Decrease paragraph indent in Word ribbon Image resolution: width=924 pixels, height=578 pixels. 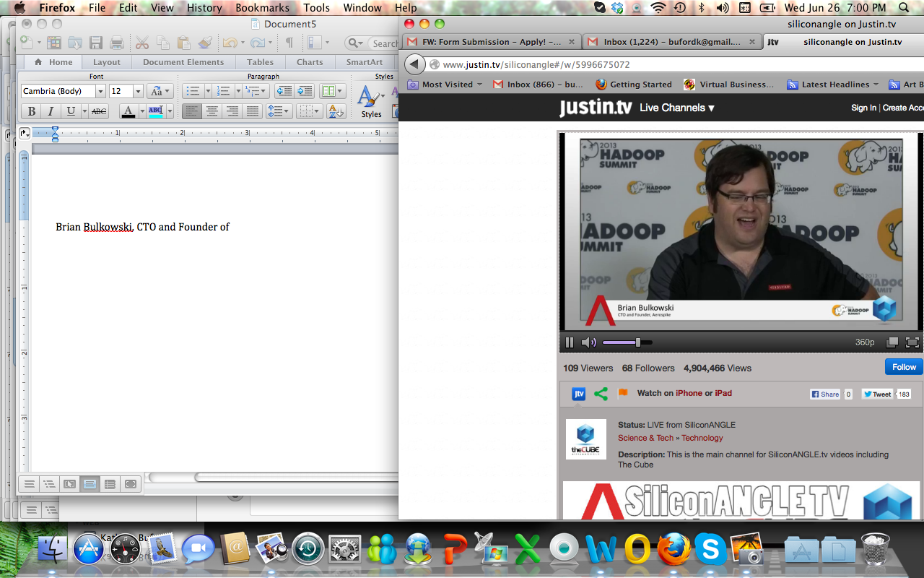coord(284,91)
